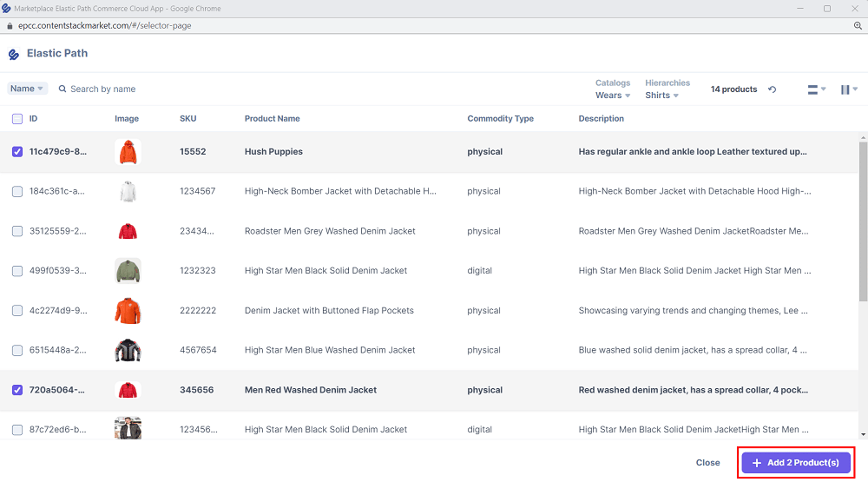Click the Commodity Type column header
868x482 pixels.
click(x=500, y=119)
